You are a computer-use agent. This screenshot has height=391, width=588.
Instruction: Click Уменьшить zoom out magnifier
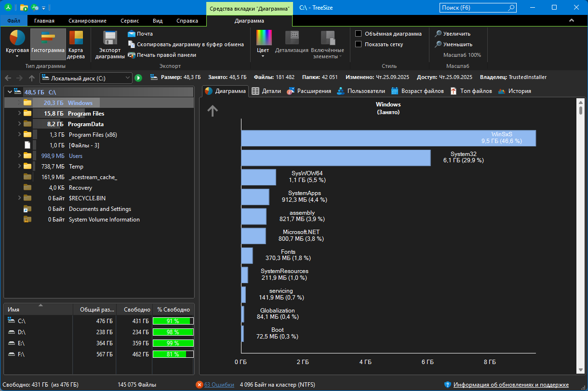(438, 44)
